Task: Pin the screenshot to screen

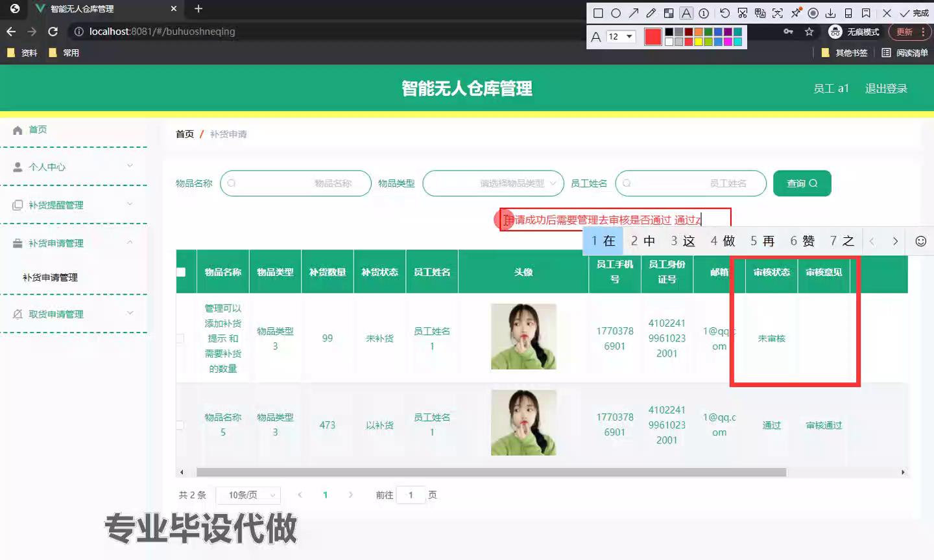Action: (795, 13)
